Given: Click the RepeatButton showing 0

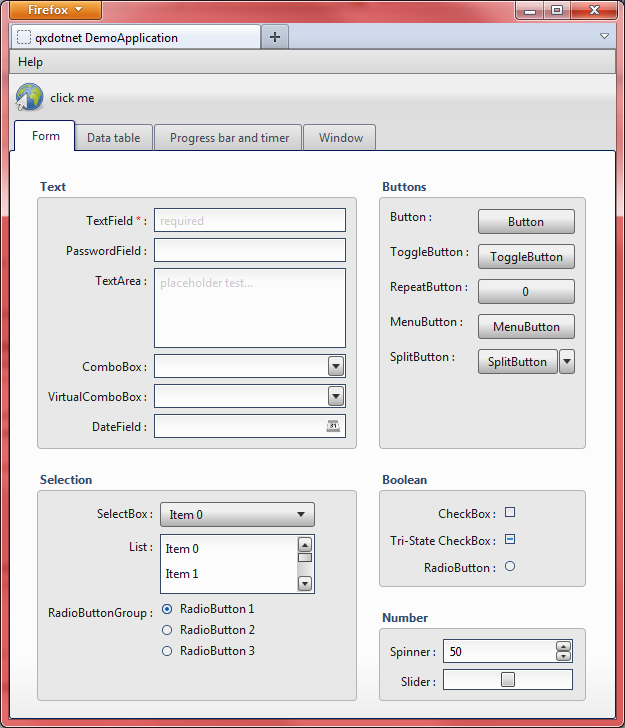Looking at the screenshot, I should click(x=526, y=292).
